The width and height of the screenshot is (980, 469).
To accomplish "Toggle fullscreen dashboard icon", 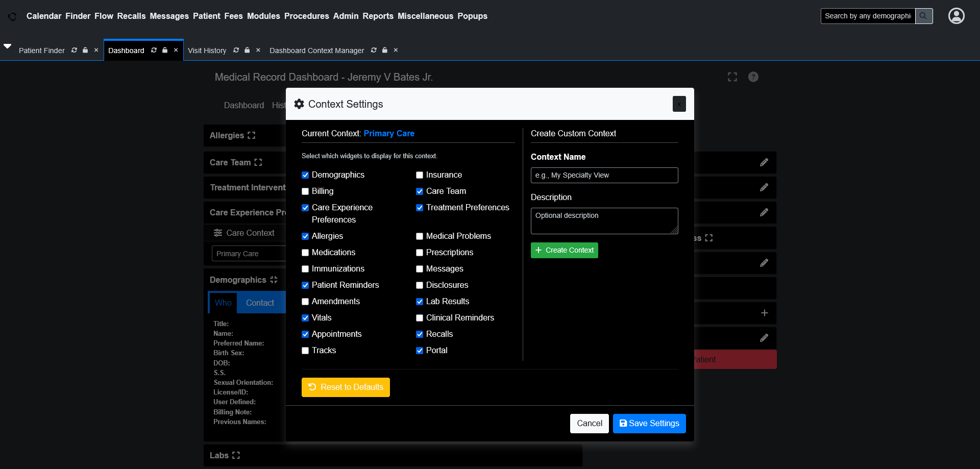I will (x=732, y=77).
